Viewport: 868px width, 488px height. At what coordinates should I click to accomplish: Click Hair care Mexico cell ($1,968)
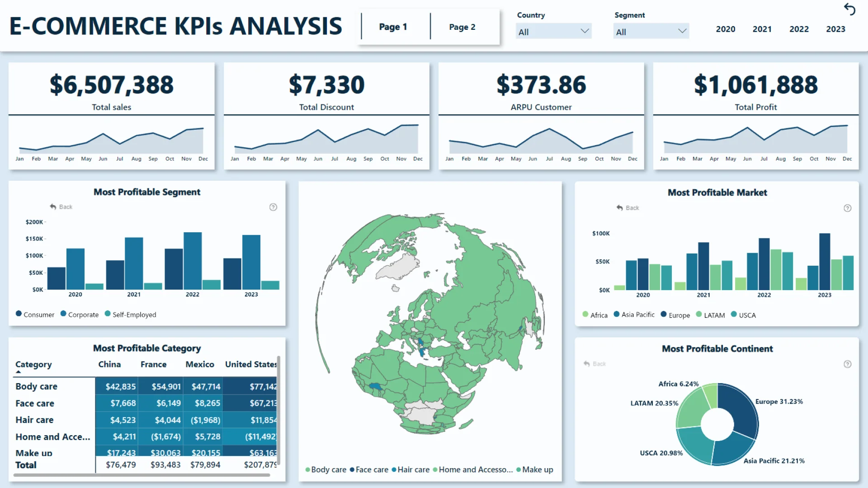(x=203, y=420)
